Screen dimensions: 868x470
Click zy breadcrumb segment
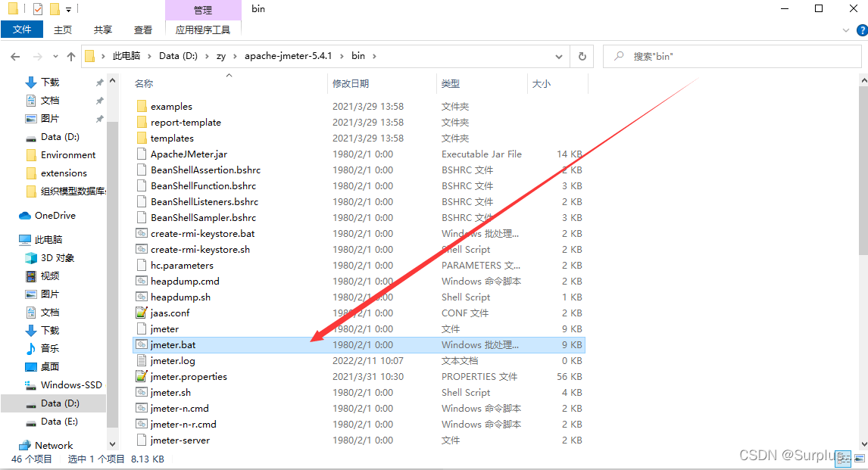221,56
